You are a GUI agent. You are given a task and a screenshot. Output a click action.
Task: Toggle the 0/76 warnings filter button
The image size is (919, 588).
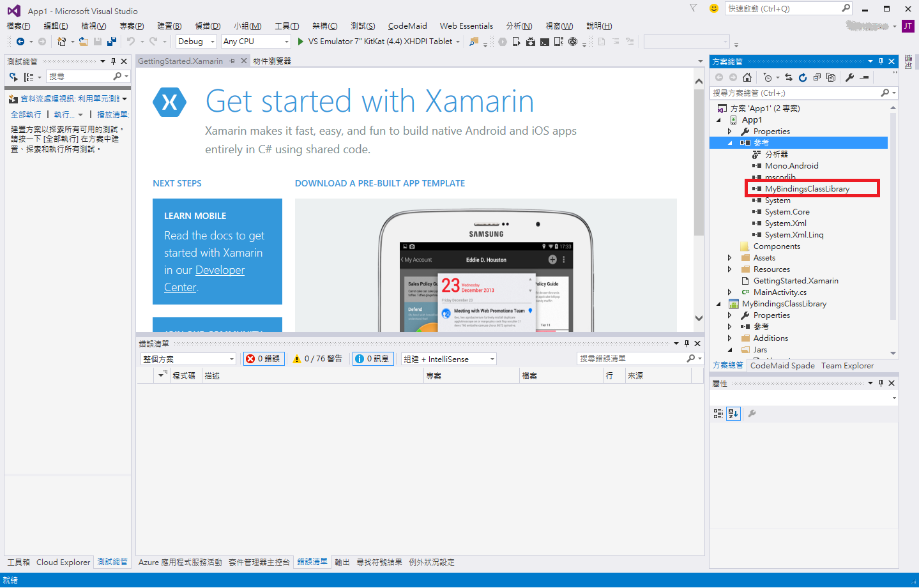click(317, 359)
